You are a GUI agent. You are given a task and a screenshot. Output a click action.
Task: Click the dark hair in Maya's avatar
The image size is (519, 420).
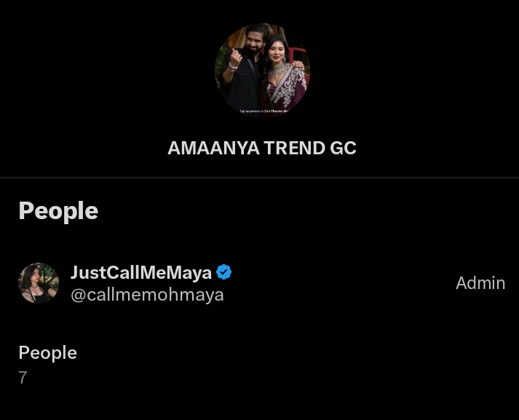[31, 274]
